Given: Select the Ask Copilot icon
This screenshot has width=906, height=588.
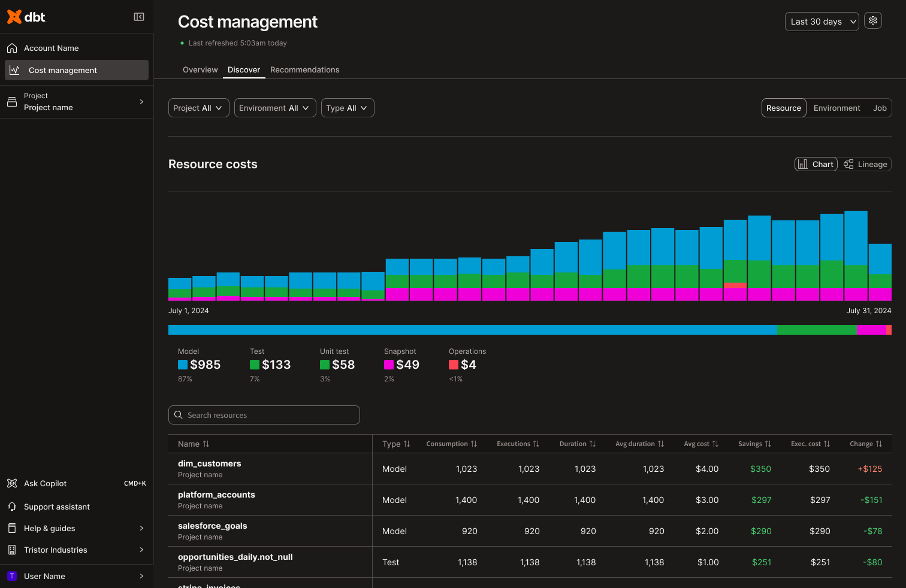Looking at the screenshot, I should coord(12,483).
